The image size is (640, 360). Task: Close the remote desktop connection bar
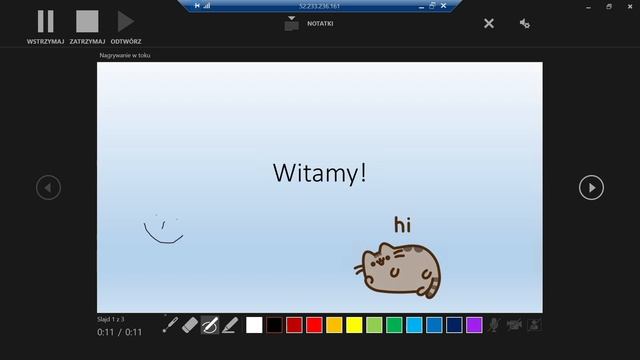pos(444,6)
